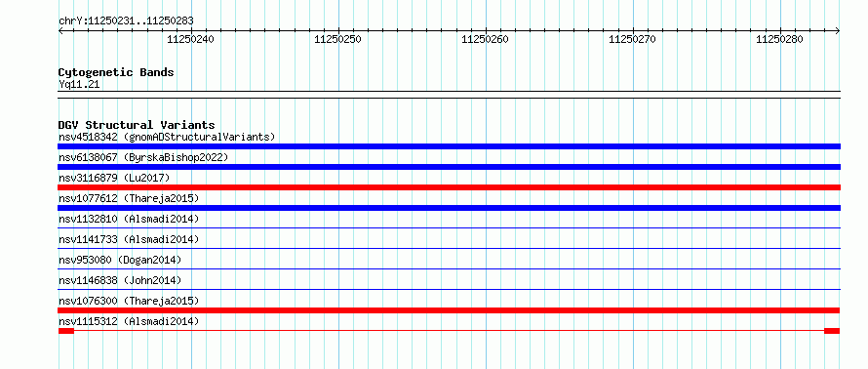The image size is (868, 369).
Task: Select the thin blue line under nsv1141733
Action: pyautogui.click(x=449, y=248)
